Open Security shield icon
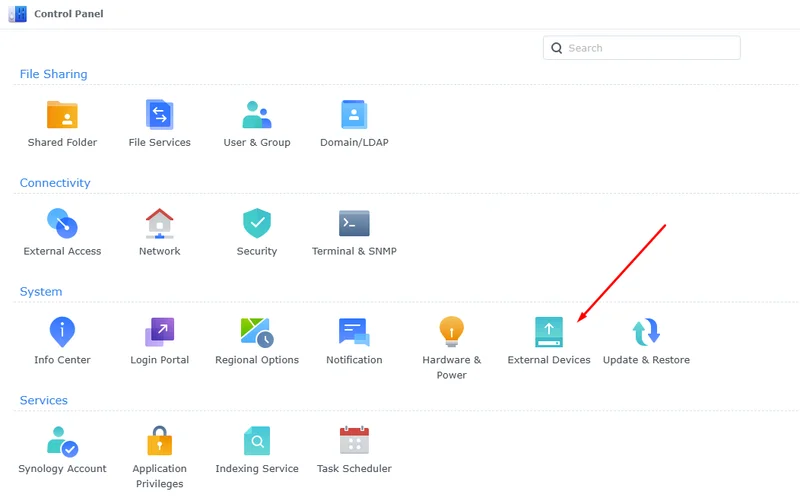 257,224
